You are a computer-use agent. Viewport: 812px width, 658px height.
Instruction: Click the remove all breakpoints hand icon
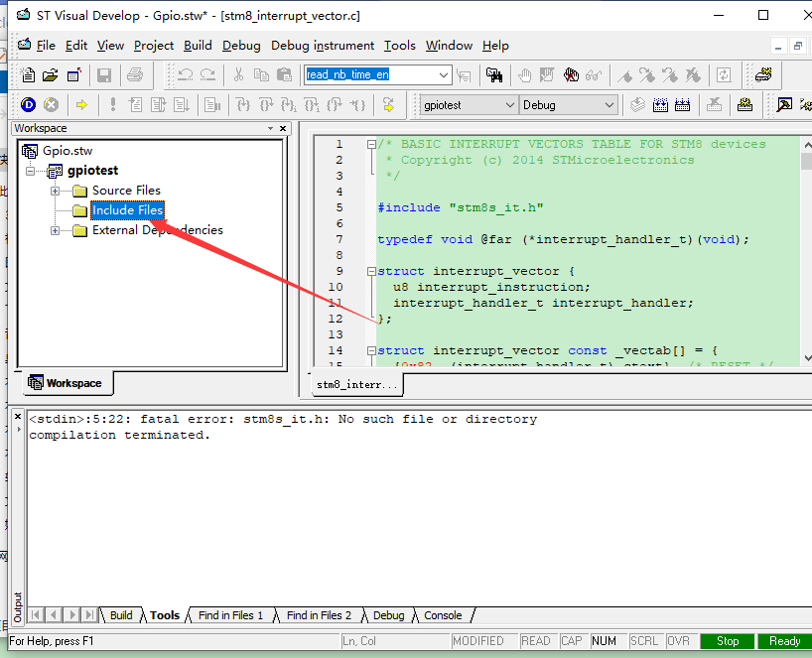pos(571,75)
